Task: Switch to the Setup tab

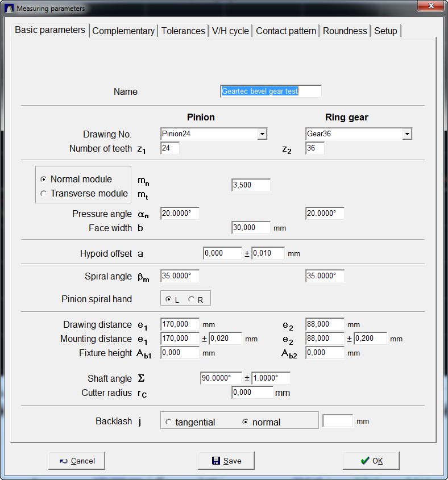Action: (385, 31)
